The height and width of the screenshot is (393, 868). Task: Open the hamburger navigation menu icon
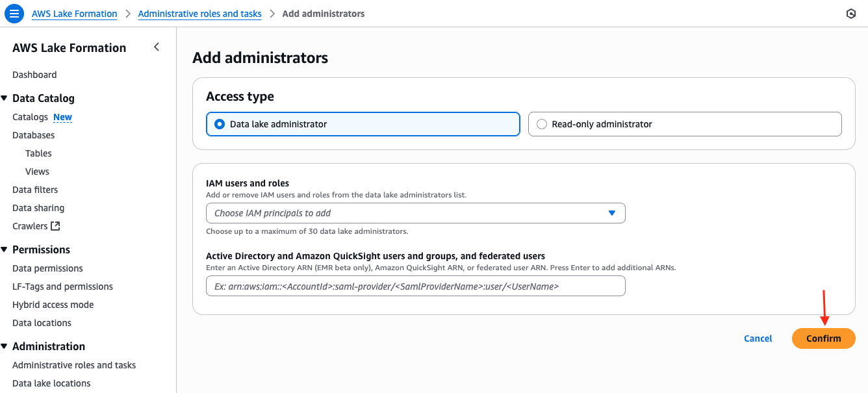[14, 14]
